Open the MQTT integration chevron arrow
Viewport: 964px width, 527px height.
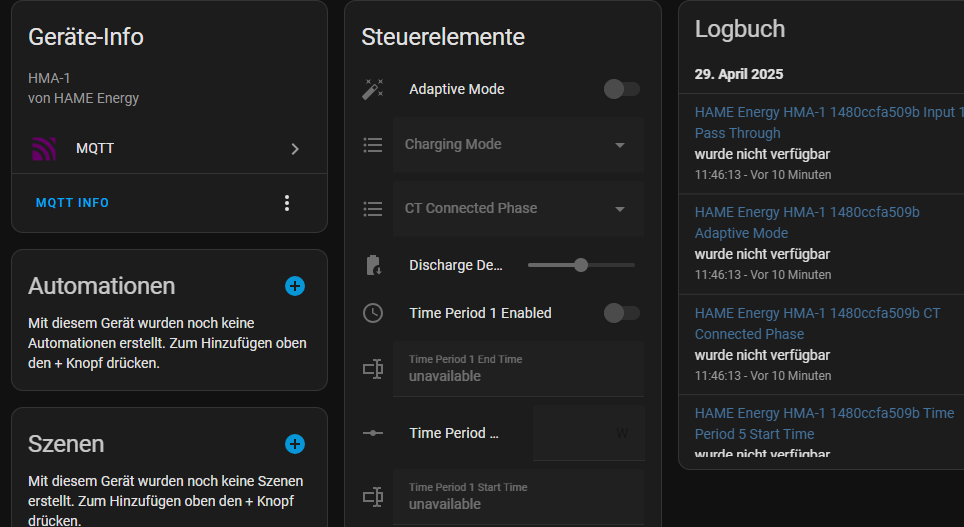point(295,149)
